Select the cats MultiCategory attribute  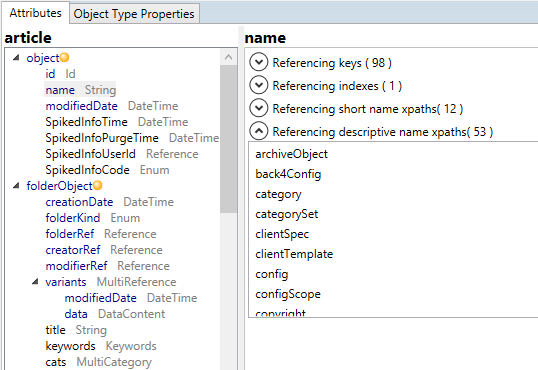(x=98, y=362)
